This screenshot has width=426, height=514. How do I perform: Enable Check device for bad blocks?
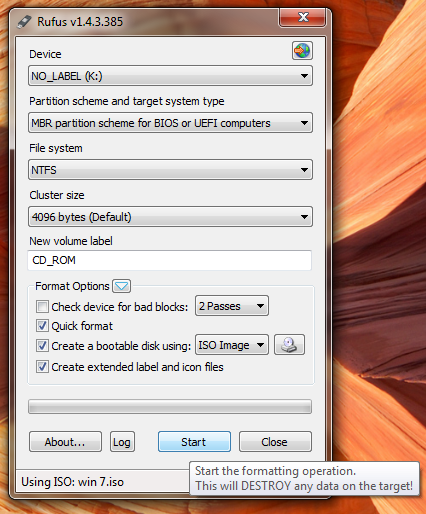pyautogui.click(x=42, y=306)
